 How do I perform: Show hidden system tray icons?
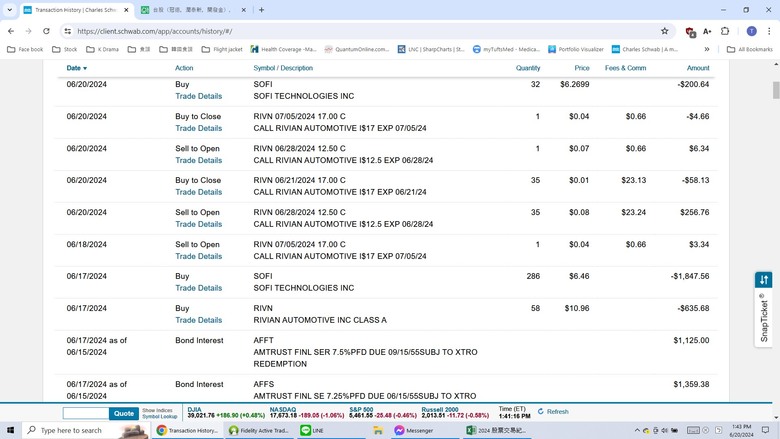pyautogui.click(x=637, y=430)
